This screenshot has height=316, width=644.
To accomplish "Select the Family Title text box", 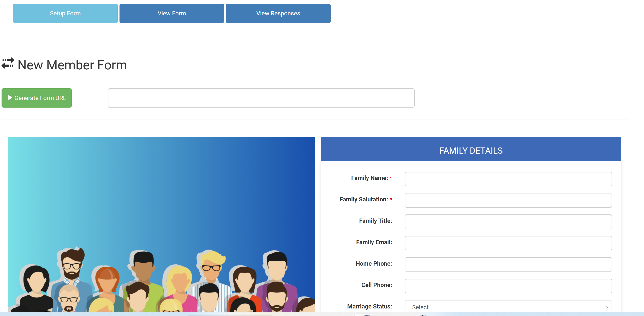I will click(x=508, y=222).
